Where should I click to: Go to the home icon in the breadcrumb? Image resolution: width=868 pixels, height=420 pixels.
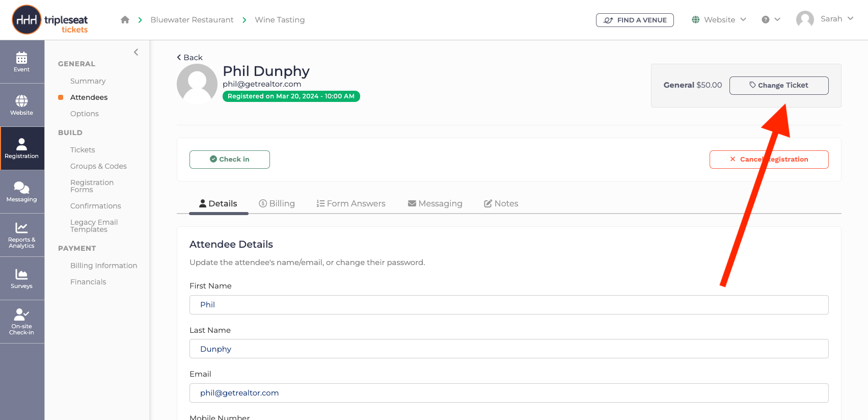[125, 20]
